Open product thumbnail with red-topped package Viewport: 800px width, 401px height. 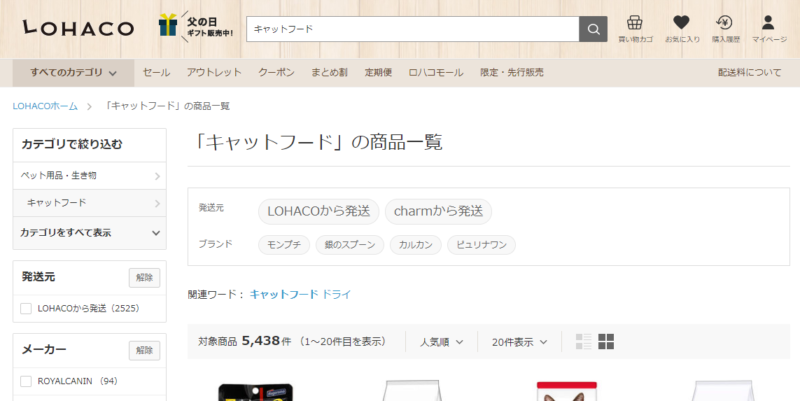[x=567, y=391]
